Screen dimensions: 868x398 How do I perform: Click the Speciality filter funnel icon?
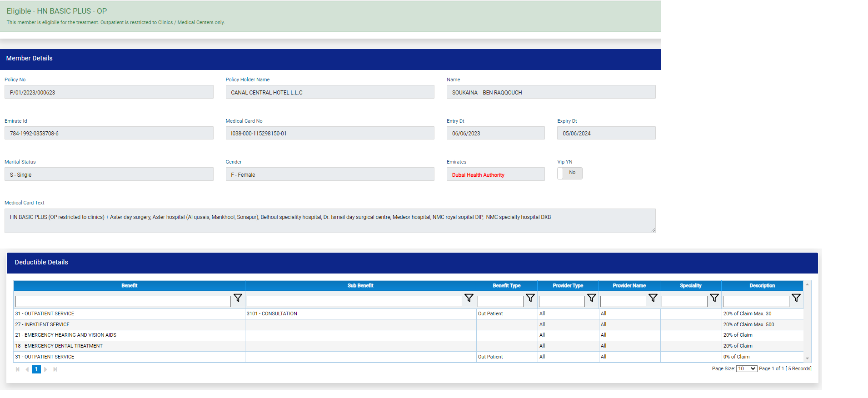[714, 298]
